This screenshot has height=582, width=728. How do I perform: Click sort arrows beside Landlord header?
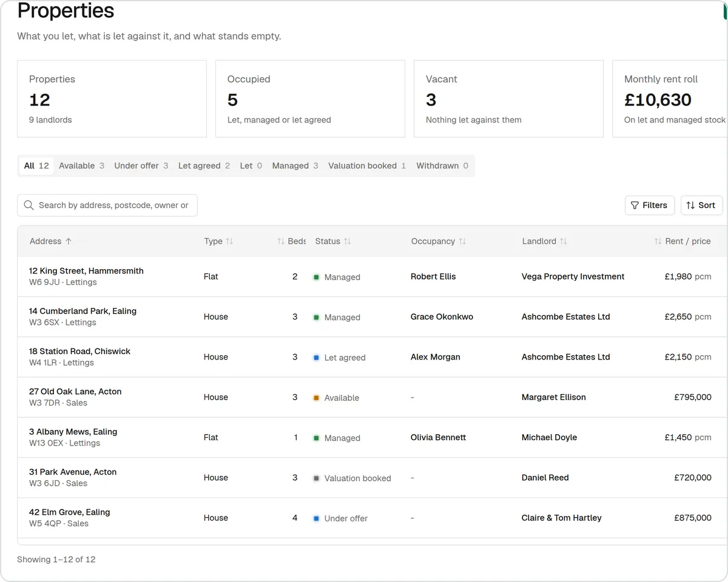pos(563,241)
